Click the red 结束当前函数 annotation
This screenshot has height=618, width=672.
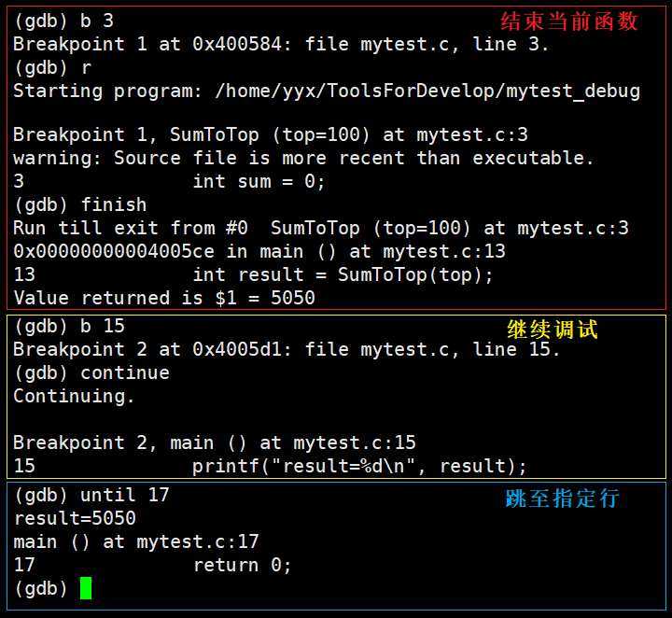(569, 21)
